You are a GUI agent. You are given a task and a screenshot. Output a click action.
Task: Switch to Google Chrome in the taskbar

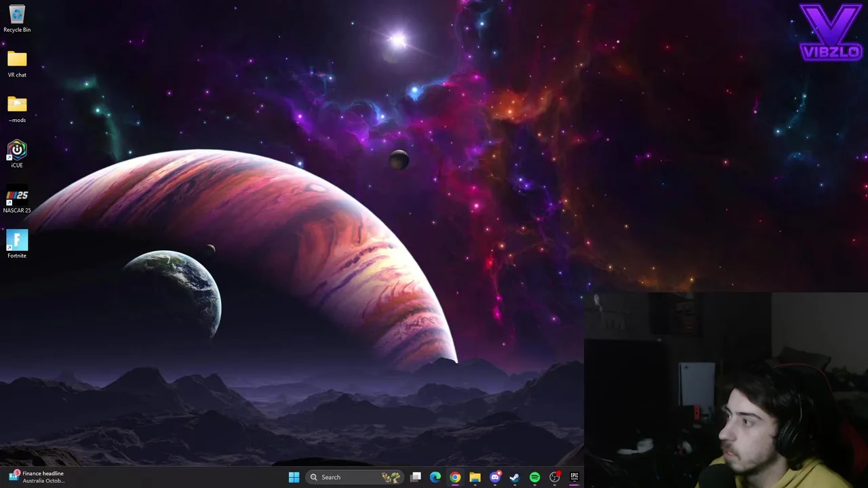[455, 477]
